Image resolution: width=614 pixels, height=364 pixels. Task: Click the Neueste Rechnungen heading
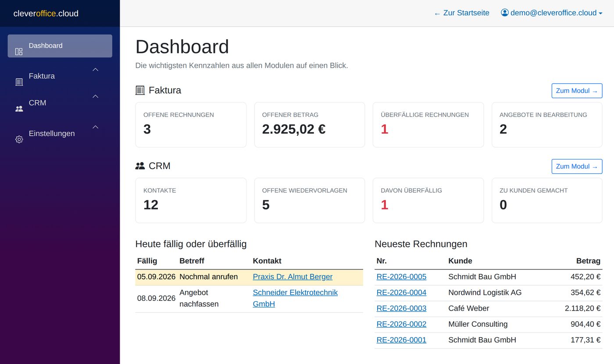point(421,244)
